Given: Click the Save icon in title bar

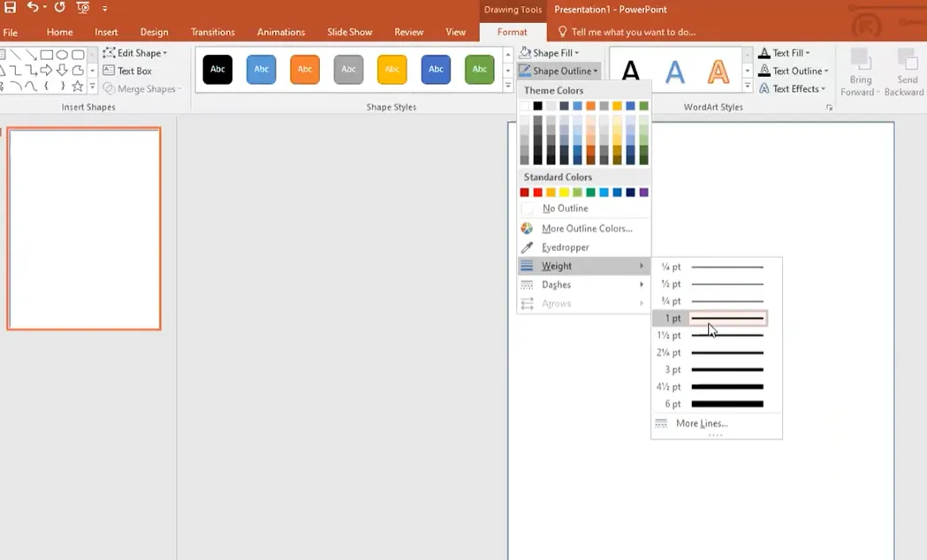Looking at the screenshot, I should (x=11, y=8).
